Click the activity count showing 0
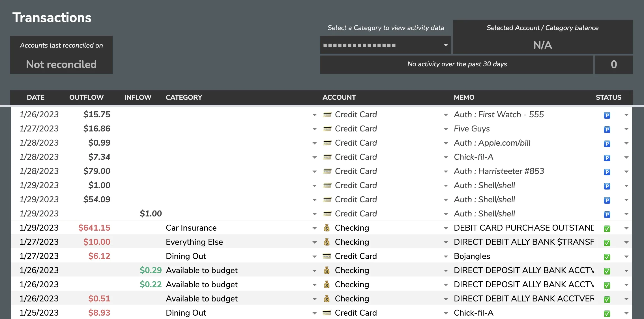644x319 pixels. click(x=613, y=64)
